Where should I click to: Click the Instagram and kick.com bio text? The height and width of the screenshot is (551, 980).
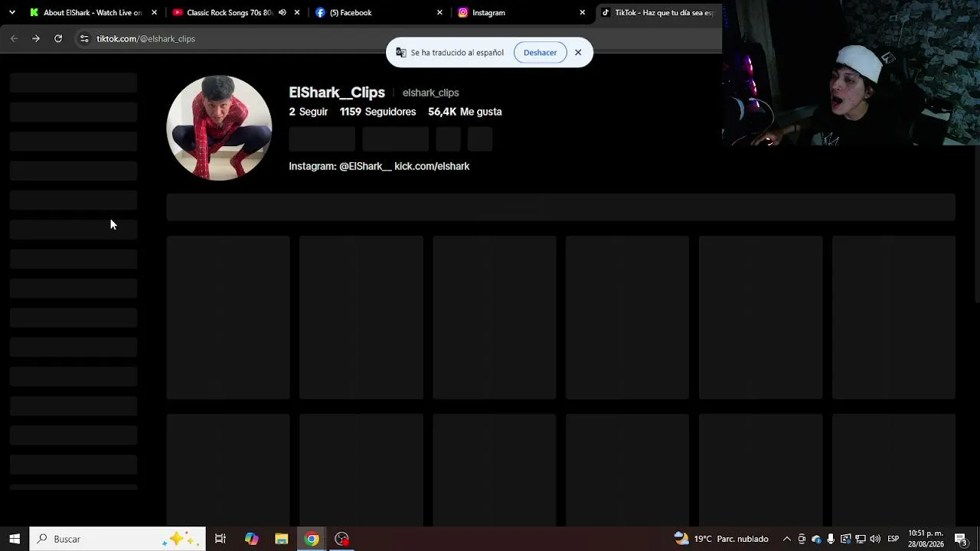coord(379,166)
